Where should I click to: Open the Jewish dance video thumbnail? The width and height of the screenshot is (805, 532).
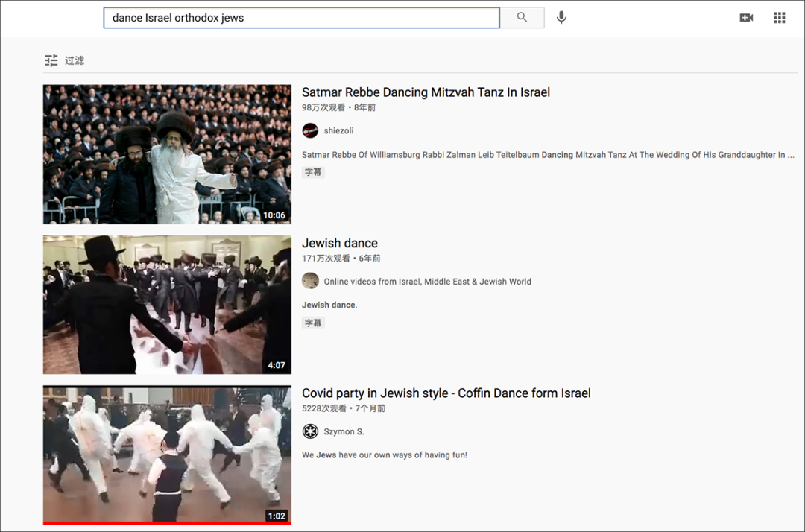click(167, 305)
